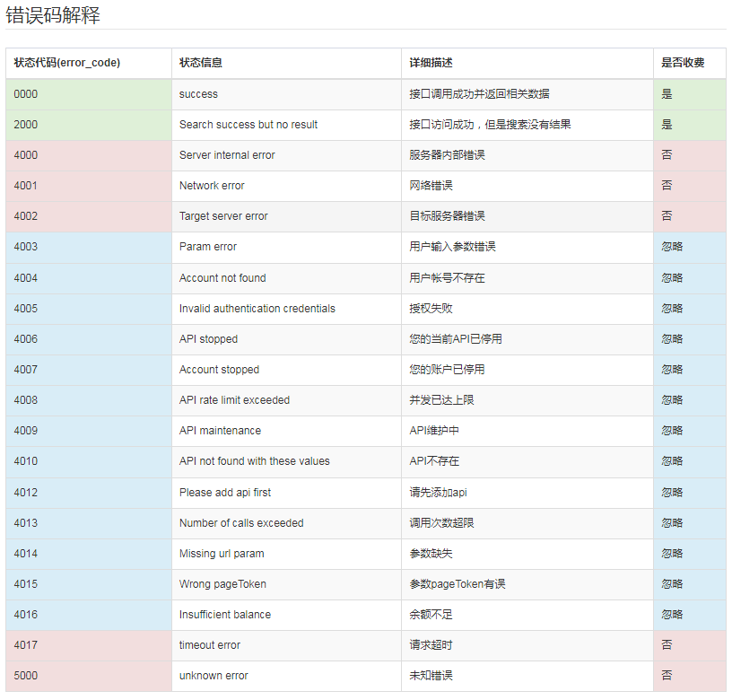Select the column header 状态代码(error_code)
Screen dimensions: 732x700
pyautogui.click(x=66, y=63)
